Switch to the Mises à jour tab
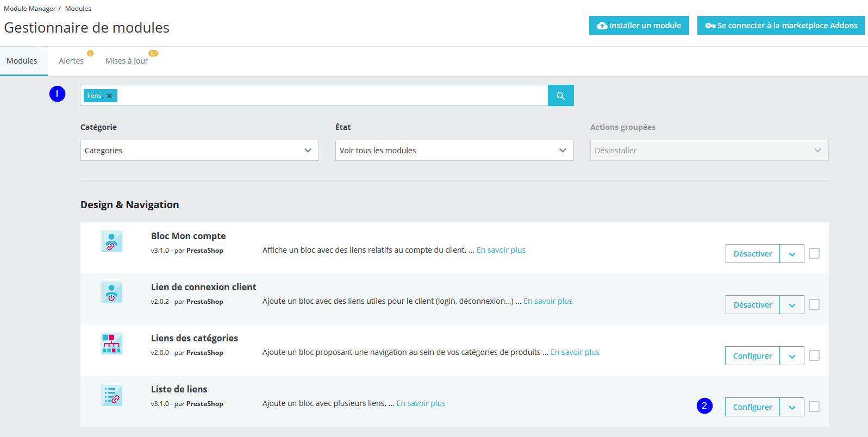868x437 pixels. coord(127,61)
